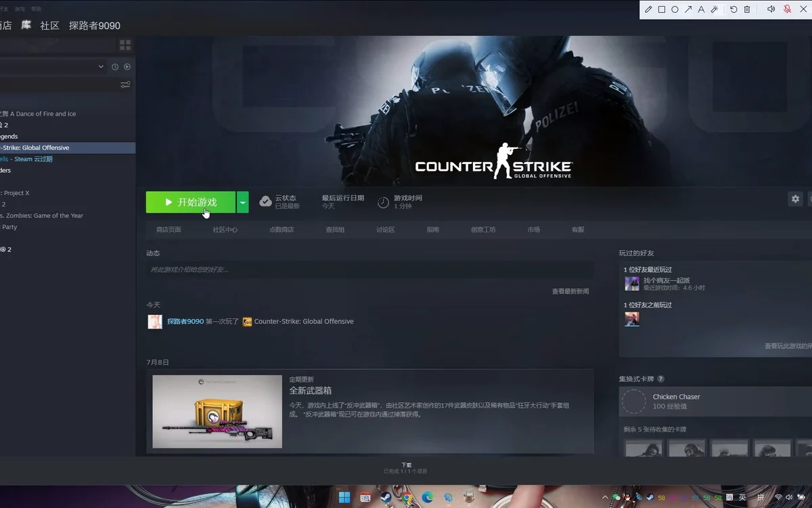The width and height of the screenshot is (812, 508).
Task: Open Windows Start menu
Action: (344, 498)
